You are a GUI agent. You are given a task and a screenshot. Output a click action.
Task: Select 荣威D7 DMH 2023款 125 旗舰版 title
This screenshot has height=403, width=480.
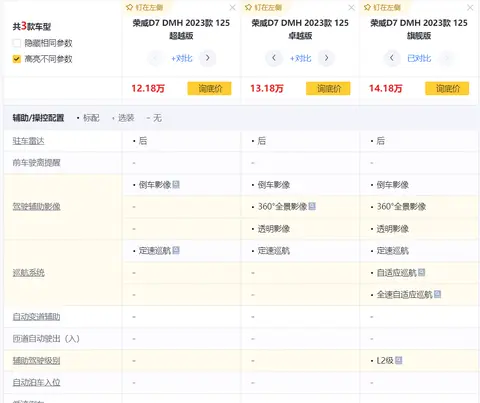(x=419, y=29)
